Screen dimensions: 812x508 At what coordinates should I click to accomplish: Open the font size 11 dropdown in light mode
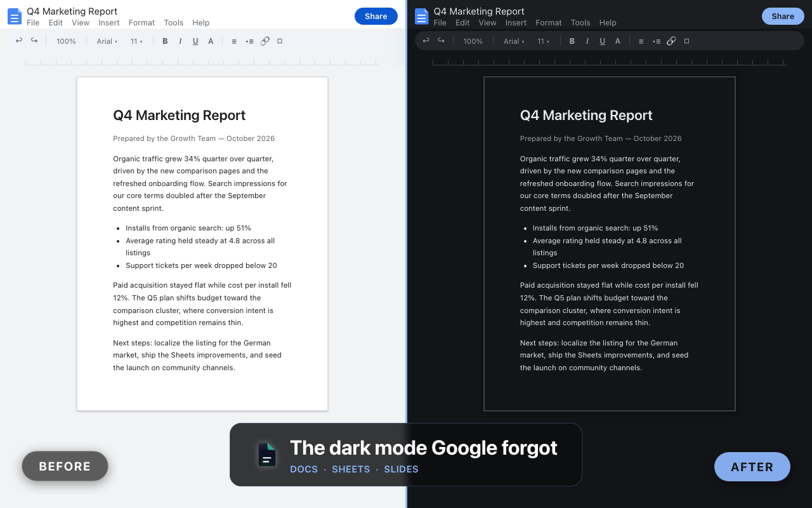(x=136, y=41)
